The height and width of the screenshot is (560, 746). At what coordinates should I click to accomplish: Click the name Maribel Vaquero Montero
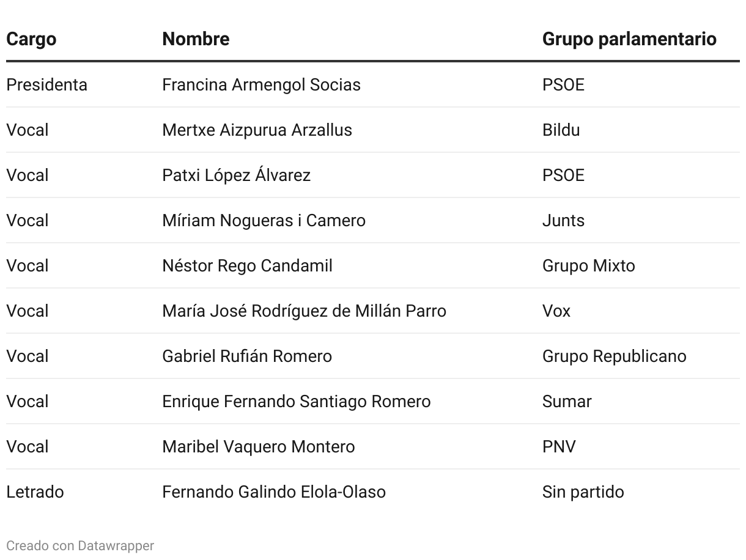pos(258,446)
